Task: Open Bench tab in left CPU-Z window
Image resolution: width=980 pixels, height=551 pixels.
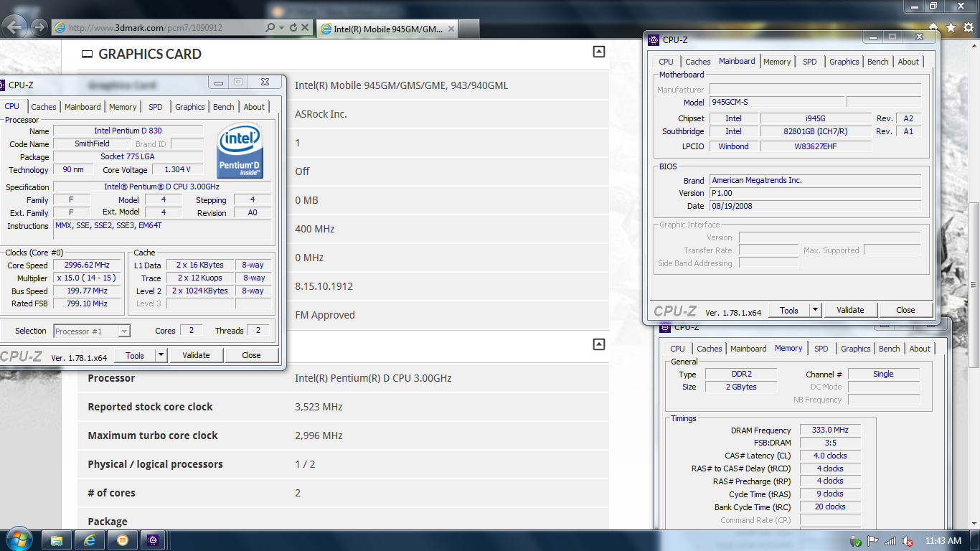Action: (224, 107)
